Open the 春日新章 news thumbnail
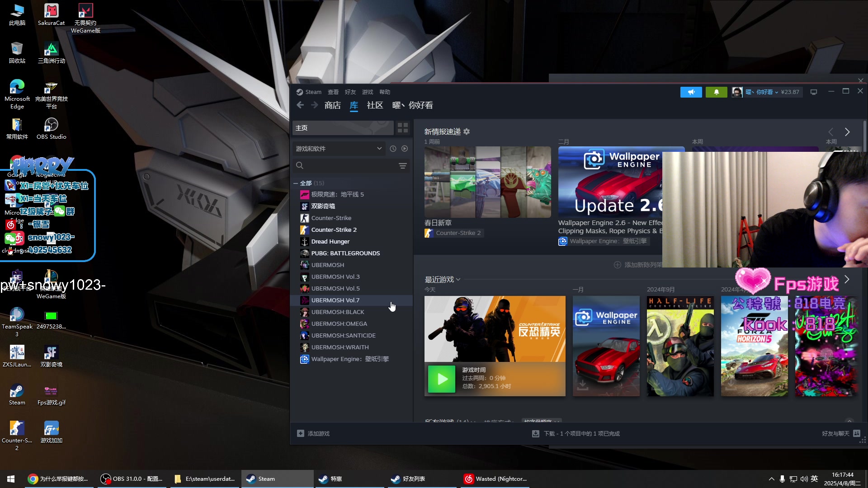This screenshot has width=868, height=488. pyautogui.click(x=487, y=182)
